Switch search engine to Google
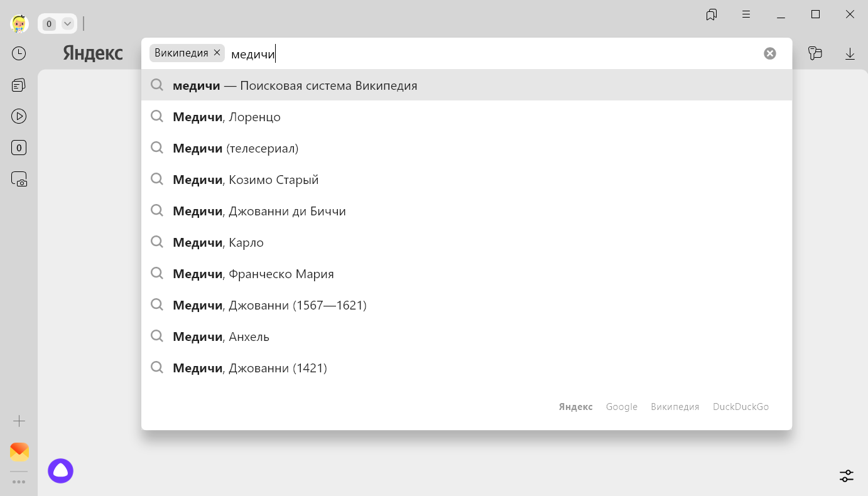Image resolution: width=868 pixels, height=496 pixels. pyautogui.click(x=621, y=407)
